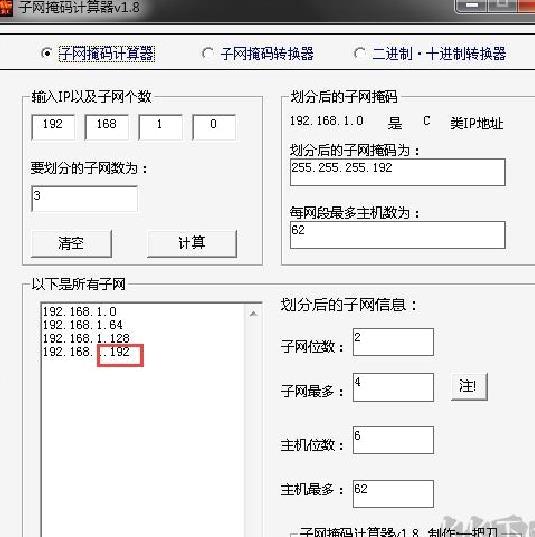Click the 子网位数 value field
The image size is (535, 537).
click(393, 342)
